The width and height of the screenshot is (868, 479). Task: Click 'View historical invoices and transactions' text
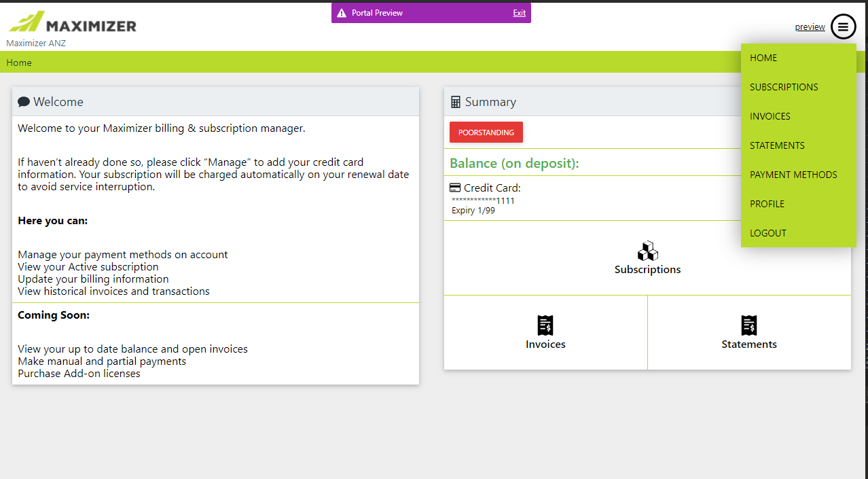pyautogui.click(x=113, y=291)
